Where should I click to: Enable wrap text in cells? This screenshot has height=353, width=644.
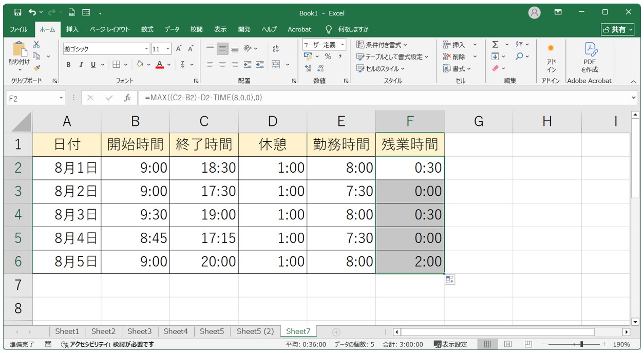276,49
